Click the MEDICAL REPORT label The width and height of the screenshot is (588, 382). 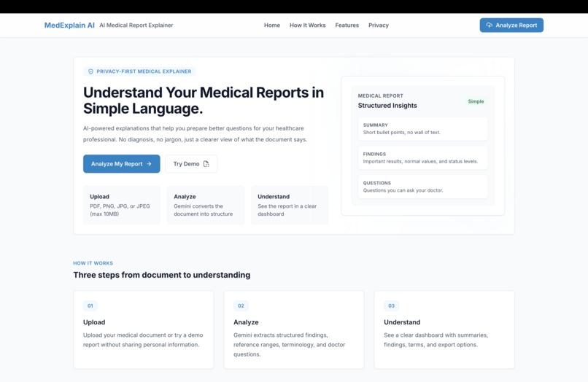(380, 95)
